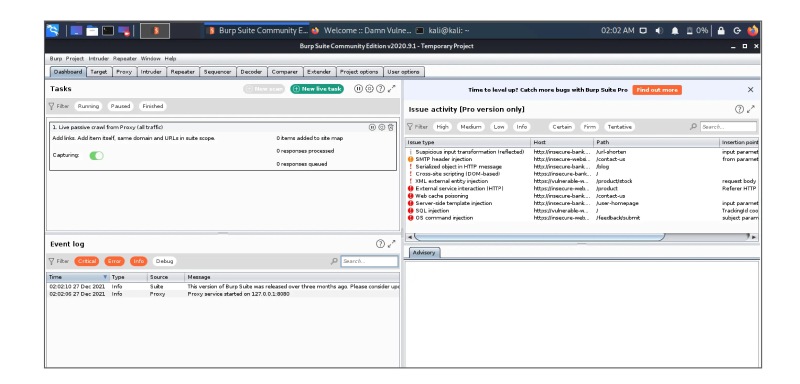Click the log out icon in the panel

pyautogui.click(x=737, y=31)
